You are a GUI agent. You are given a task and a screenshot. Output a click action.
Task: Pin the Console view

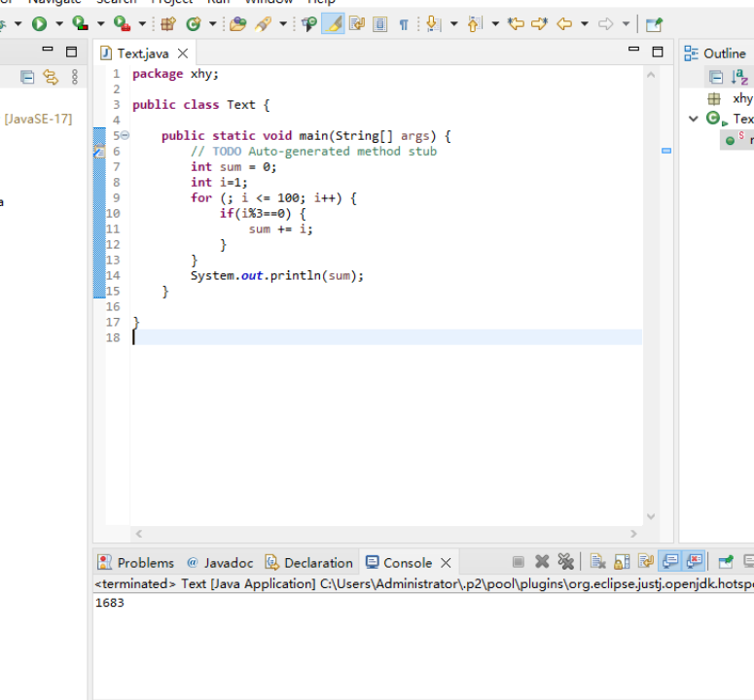726,562
